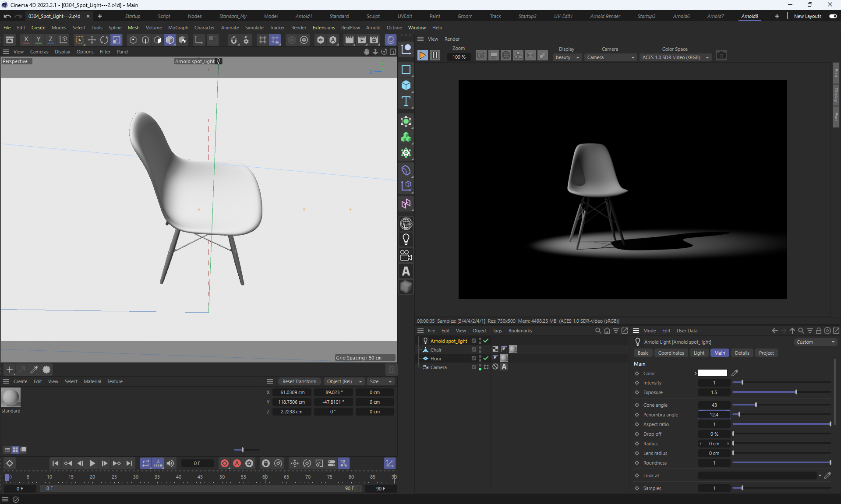Screen dimensions: 841x504
Task: Select the Cube primitive tool icon
Action: click(406, 85)
